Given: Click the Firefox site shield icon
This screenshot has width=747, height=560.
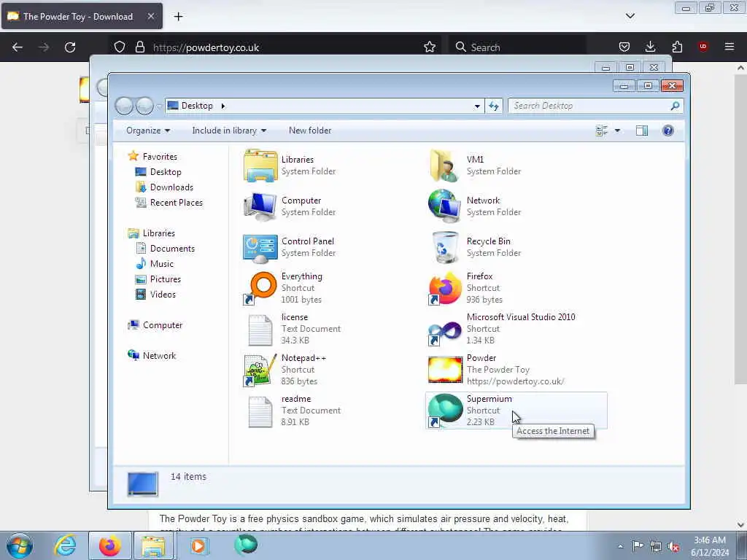Looking at the screenshot, I should point(120,47).
